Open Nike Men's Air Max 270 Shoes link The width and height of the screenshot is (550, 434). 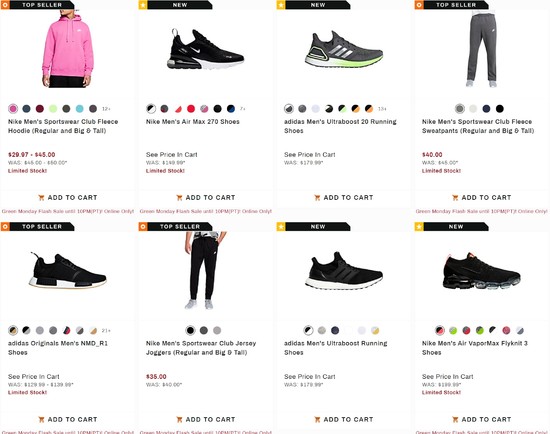pyautogui.click(x=193, y=122)
